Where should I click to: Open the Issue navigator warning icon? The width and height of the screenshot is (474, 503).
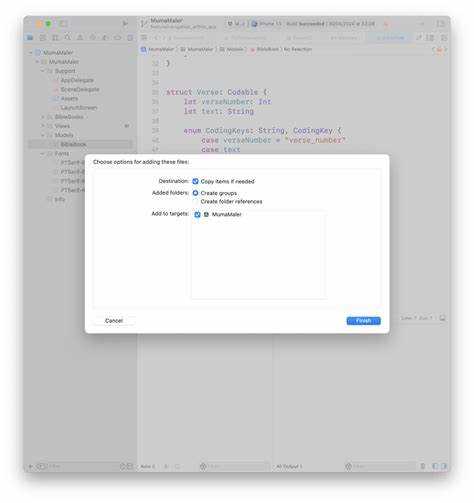coord(80,38)
